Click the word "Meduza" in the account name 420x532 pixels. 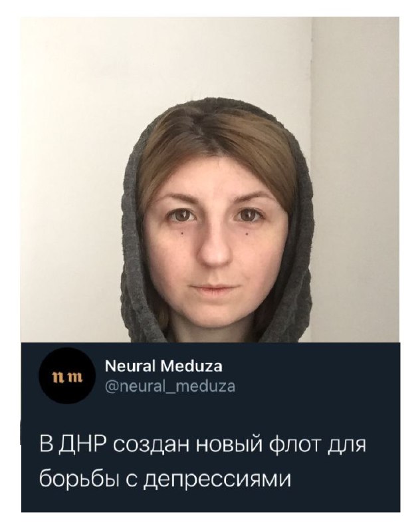192,366
